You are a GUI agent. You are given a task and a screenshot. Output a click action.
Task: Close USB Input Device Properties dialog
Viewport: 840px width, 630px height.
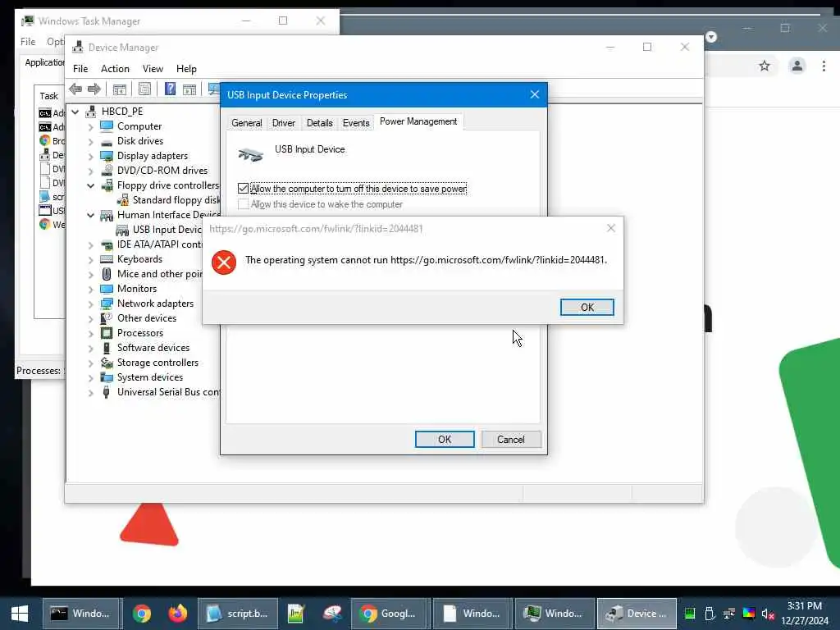click(535, 94)
